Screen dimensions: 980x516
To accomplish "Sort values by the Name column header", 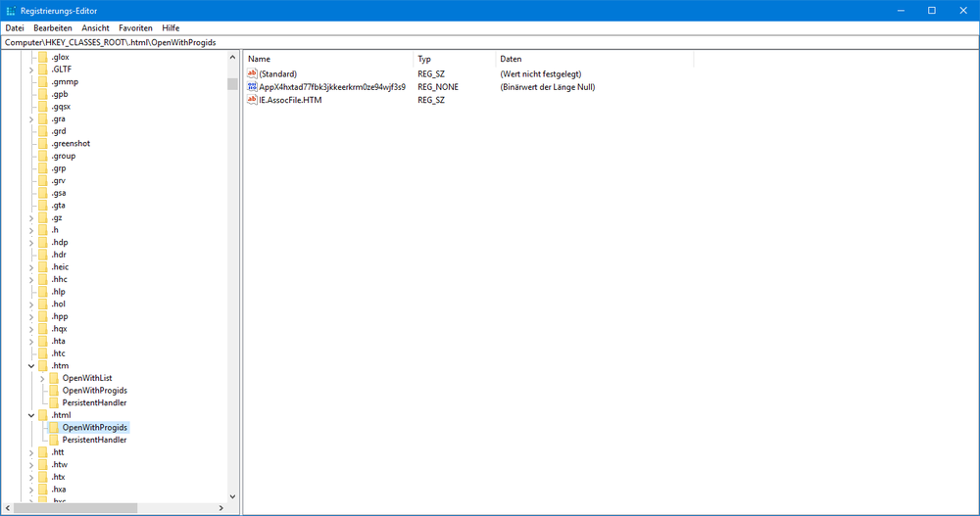I will (327, 59).
